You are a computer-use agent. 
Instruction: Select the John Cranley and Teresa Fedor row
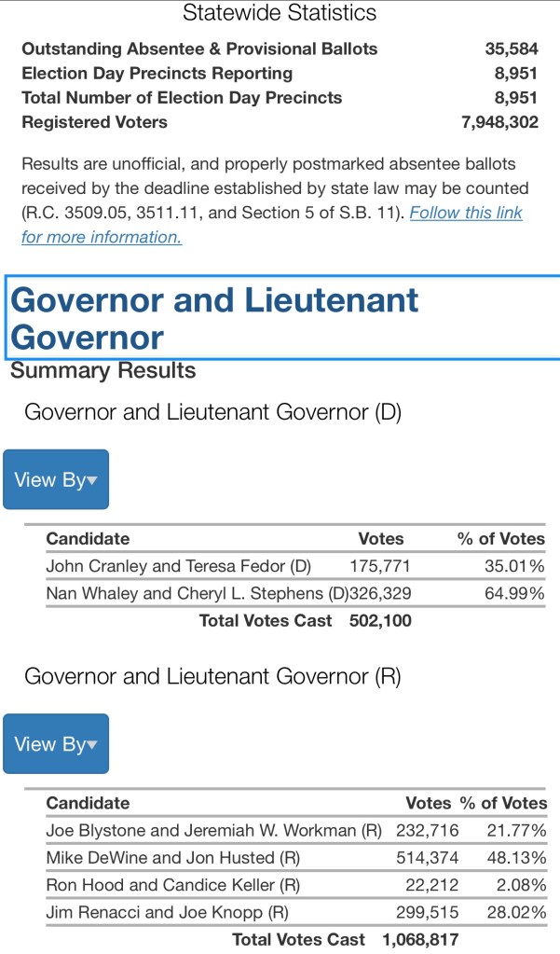pos(179,566)
